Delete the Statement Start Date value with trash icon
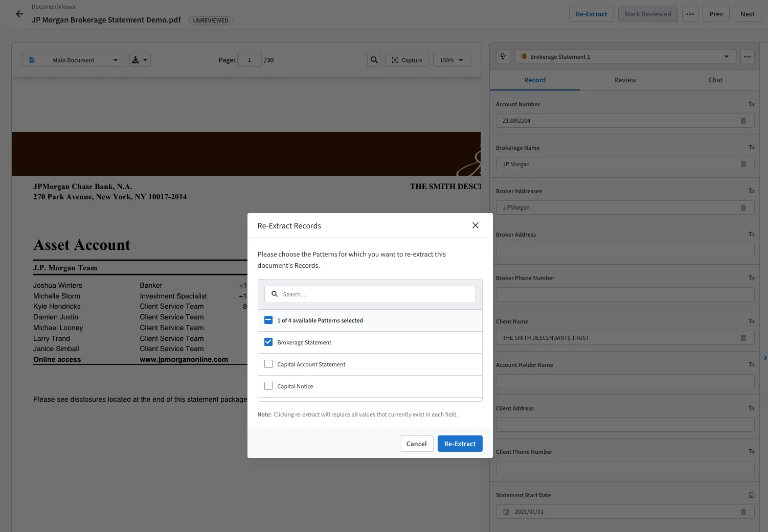Image resolution: width=768 pixels, height=532 pixels. coord(743,512)
